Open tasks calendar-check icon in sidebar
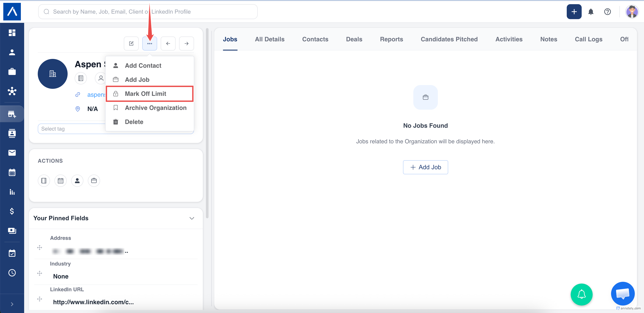 tap(12, 253)
